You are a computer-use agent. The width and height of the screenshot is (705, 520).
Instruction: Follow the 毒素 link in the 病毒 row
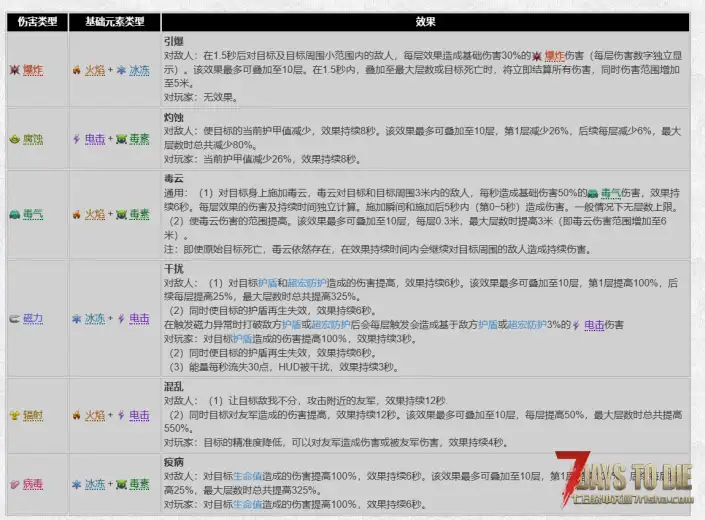139,484
